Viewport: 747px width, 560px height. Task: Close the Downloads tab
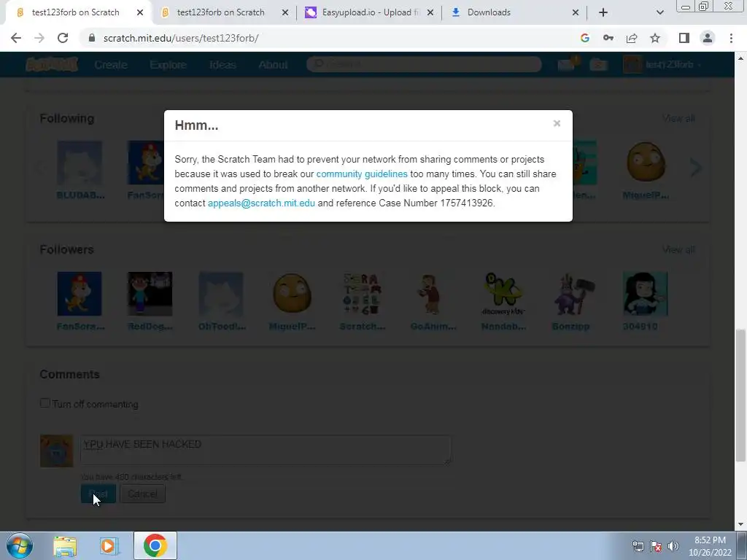pos(576,12)
